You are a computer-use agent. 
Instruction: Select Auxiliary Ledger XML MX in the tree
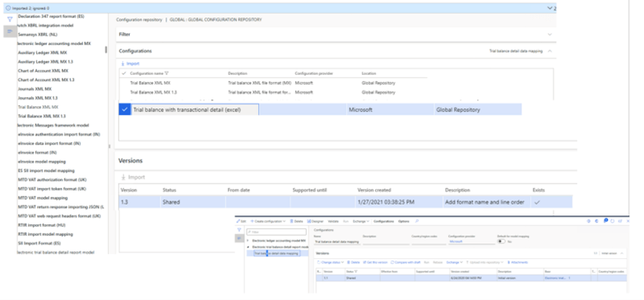tap(42, 53)
